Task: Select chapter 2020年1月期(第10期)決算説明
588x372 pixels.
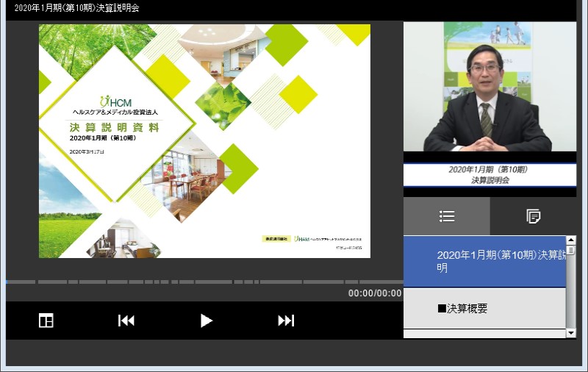Action: [484, 262]
